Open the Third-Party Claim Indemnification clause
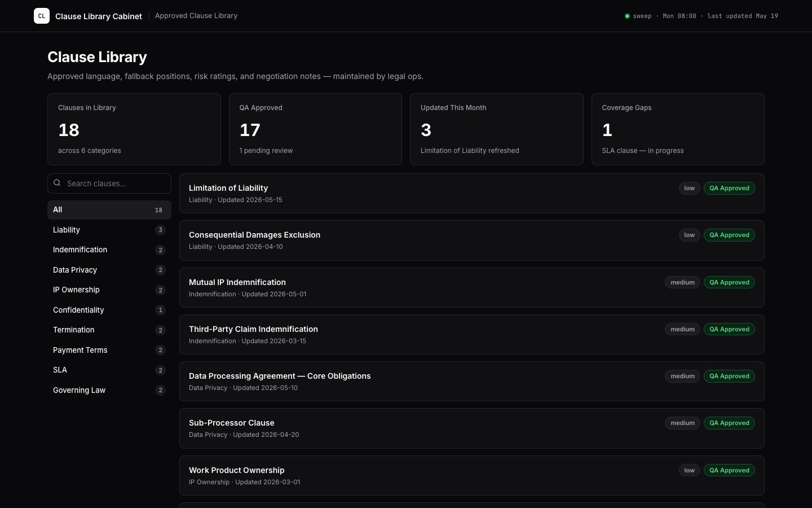Image resolution: width=812 pixels, height=508 pixels. click(471, 334)
